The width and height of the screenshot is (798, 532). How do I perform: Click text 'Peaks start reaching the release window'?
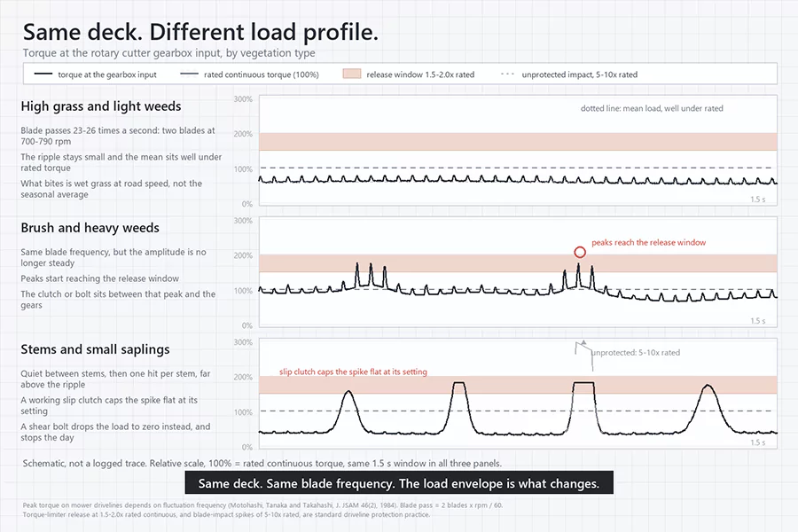click(99, 278)
